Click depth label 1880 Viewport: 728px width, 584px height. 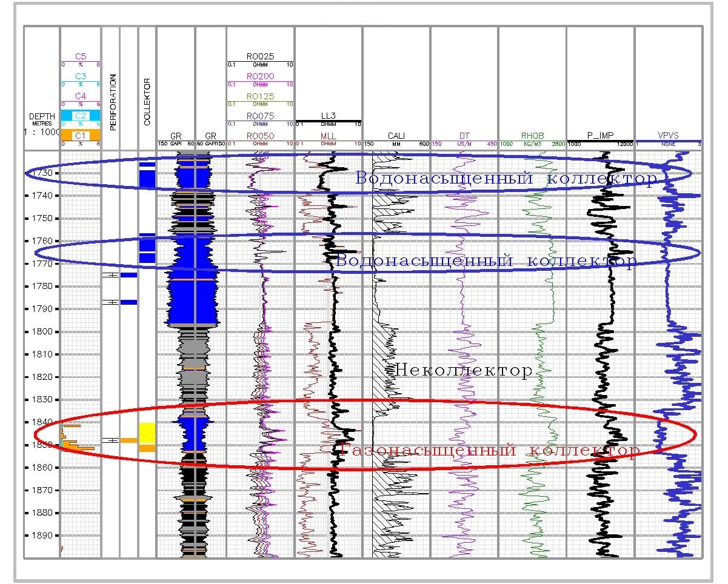(42, 513)
